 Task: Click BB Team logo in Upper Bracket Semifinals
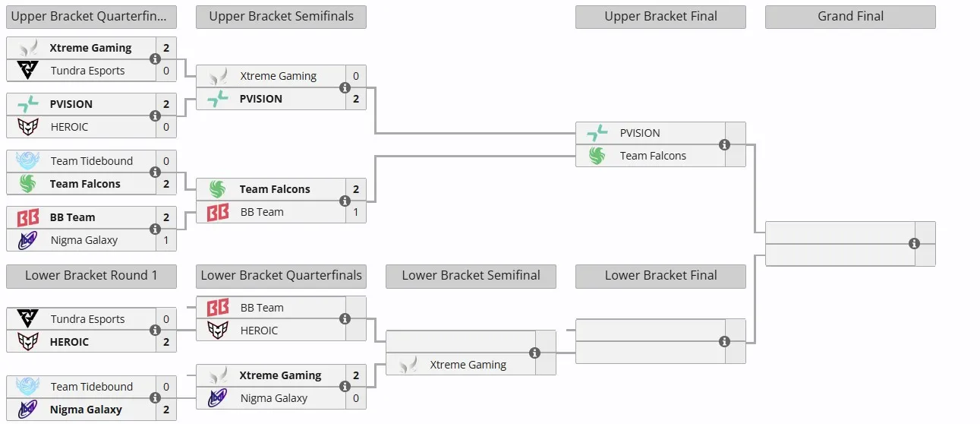click(218, 212)
